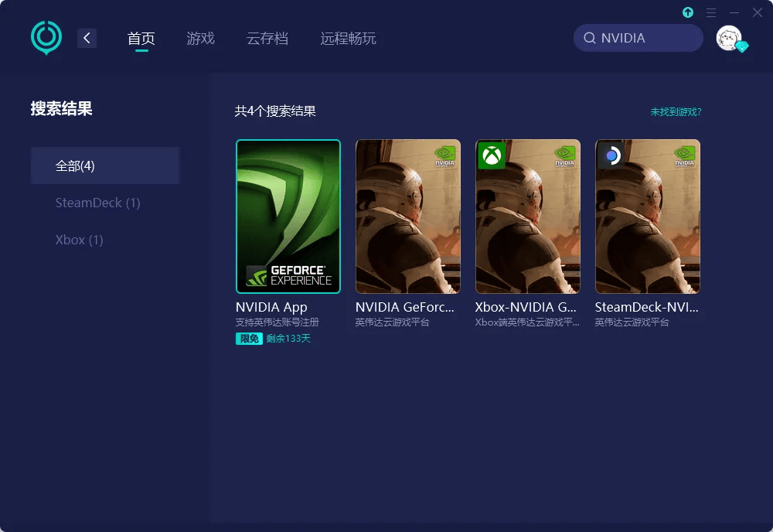Click the NVIDIA corner badge on the GeForce card
773x532 pixels.
pyautogui.click(x=444, y=155)
